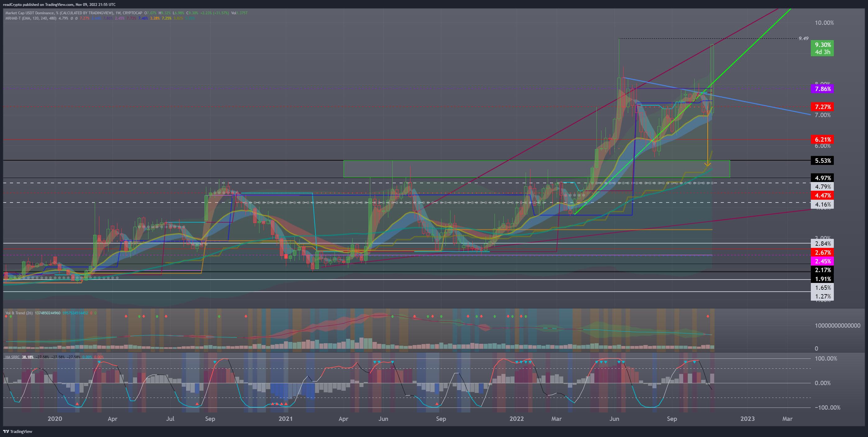Click the red 6.21% price label
The height and width of the screenshot is (437, 868).
(823, 139)
